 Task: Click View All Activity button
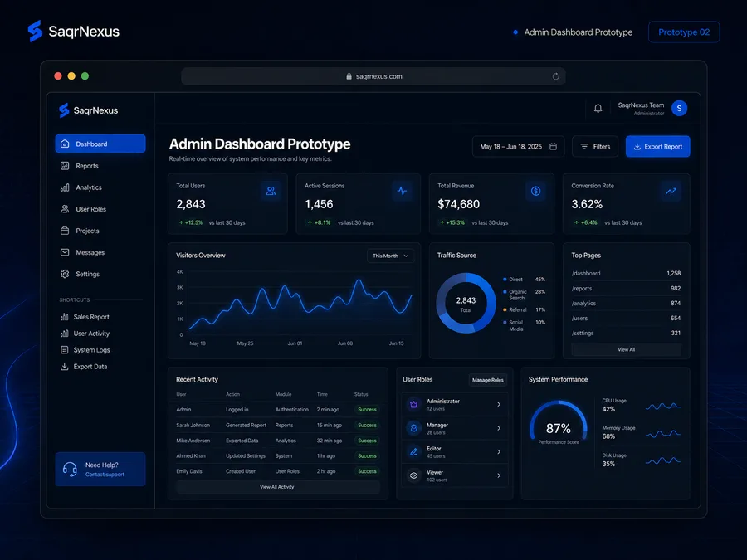tap(277, 487)
